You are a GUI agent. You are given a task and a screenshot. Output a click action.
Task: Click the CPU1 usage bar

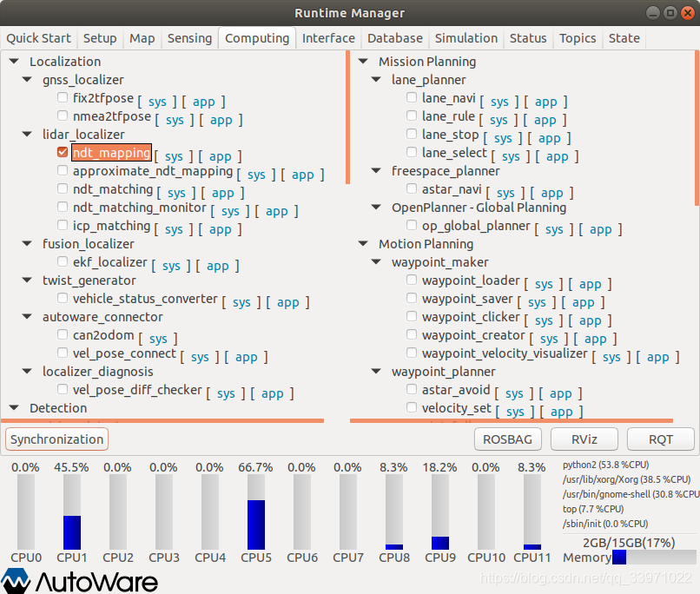point(72,511)
